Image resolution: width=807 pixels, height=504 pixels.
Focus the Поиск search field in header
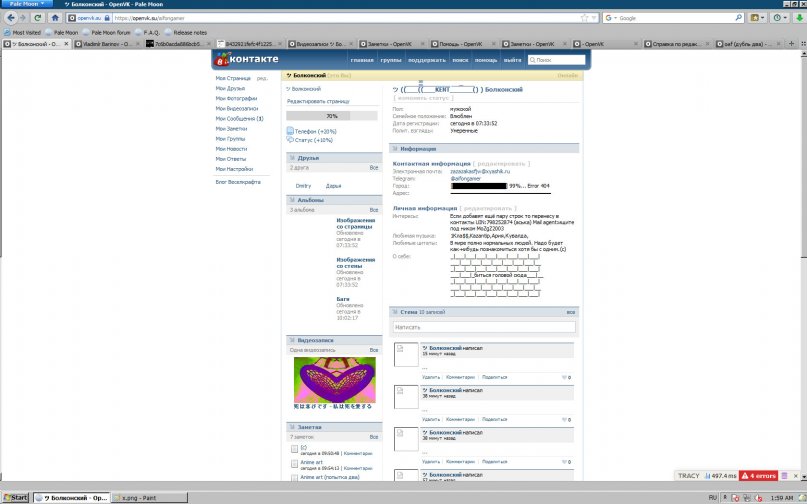556,60
